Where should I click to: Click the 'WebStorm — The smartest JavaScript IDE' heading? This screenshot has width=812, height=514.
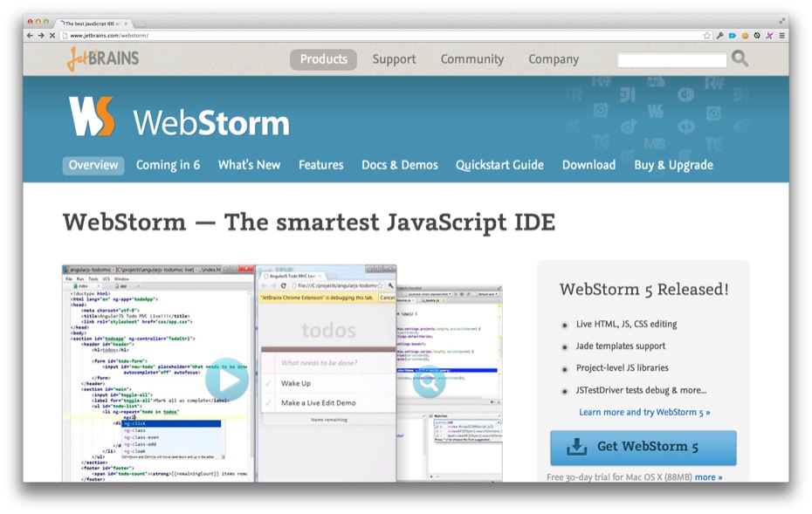(309, 223)
